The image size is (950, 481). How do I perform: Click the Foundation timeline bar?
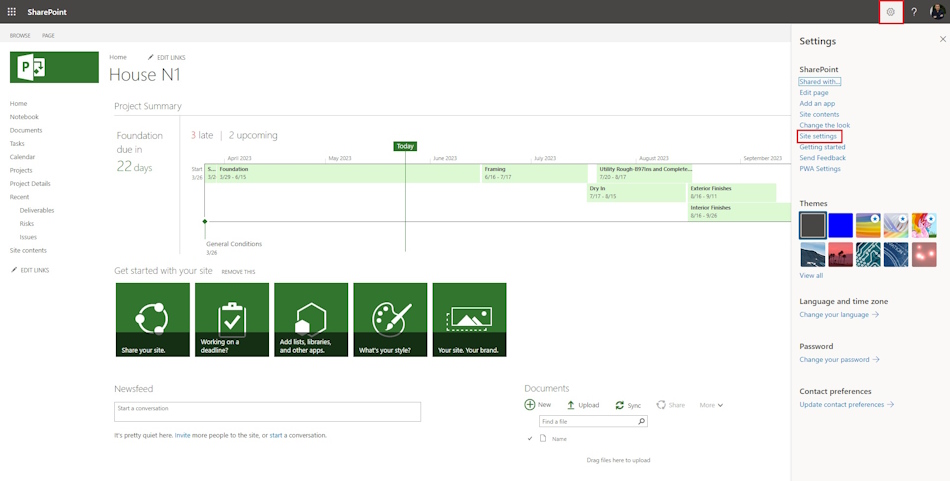coord(348,173)
